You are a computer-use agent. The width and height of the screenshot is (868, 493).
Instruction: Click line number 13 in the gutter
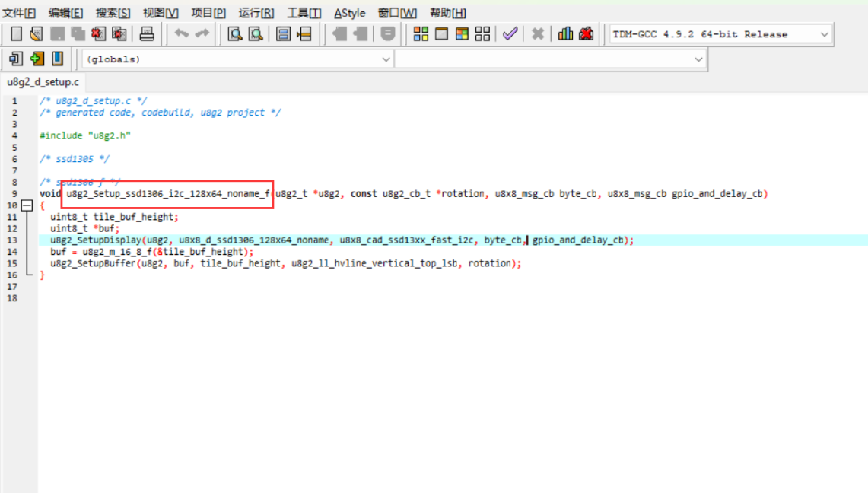tap(12, 240)
